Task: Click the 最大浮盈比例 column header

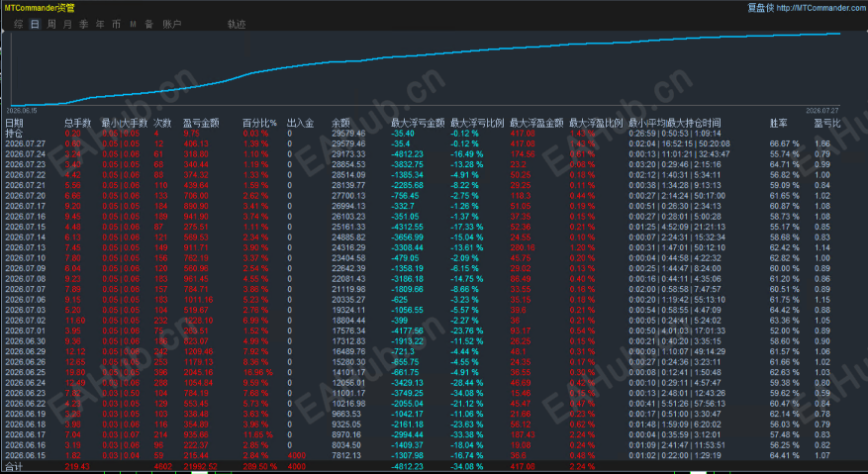Action: [596, 123]
